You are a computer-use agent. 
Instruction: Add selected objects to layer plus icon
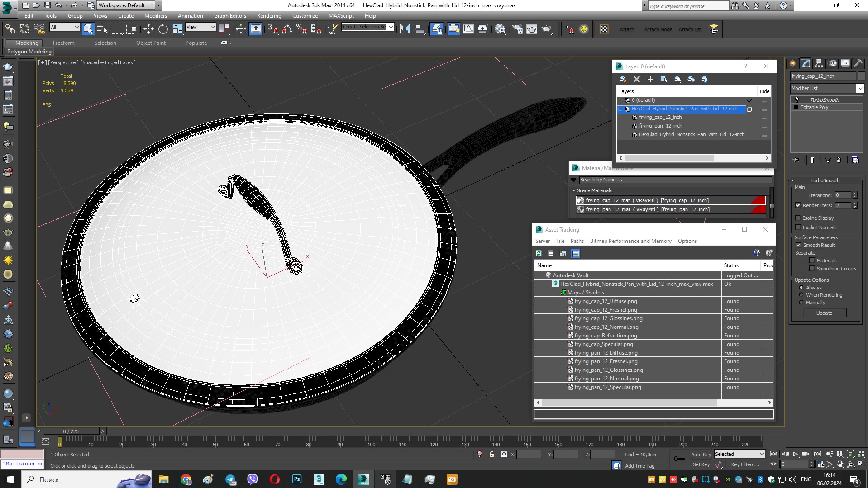pyautogui.click(x=650, y=79)
